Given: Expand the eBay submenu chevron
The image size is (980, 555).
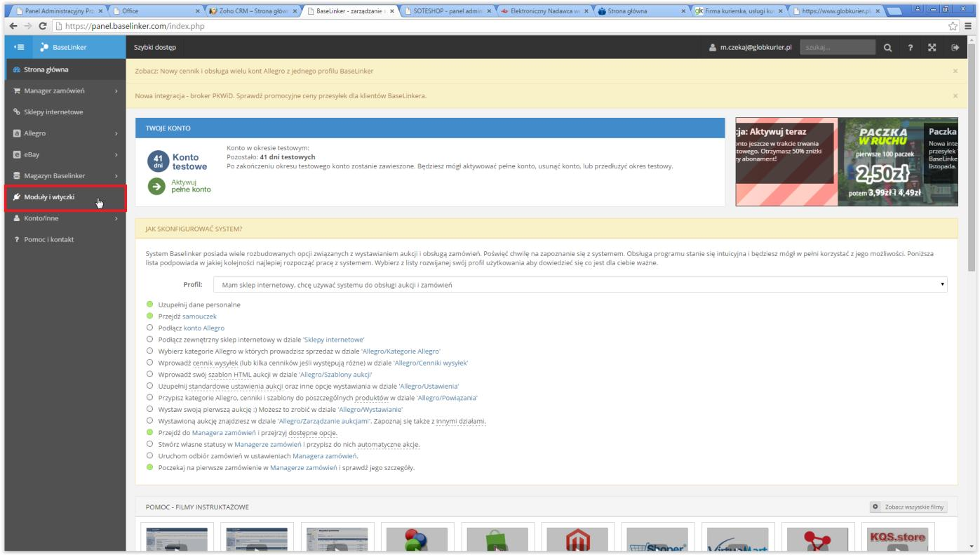Looking at the screenshot, I should click(x=116, y=154).
